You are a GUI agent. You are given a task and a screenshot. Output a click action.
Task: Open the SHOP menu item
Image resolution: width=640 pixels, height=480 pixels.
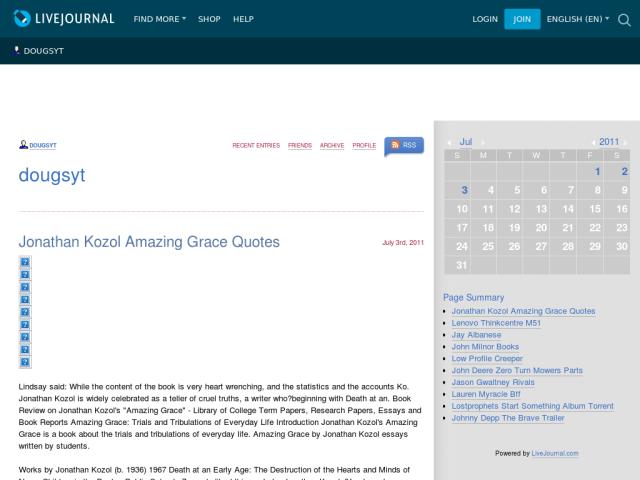point(209,19)
